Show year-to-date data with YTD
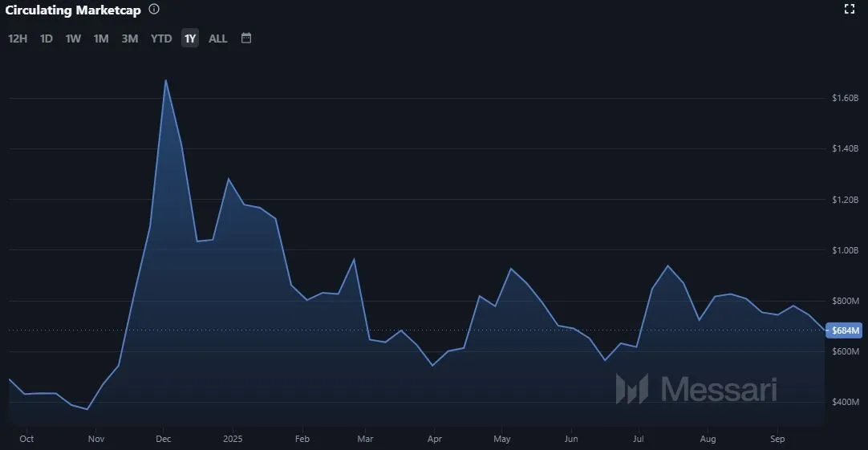 [161, 39]
